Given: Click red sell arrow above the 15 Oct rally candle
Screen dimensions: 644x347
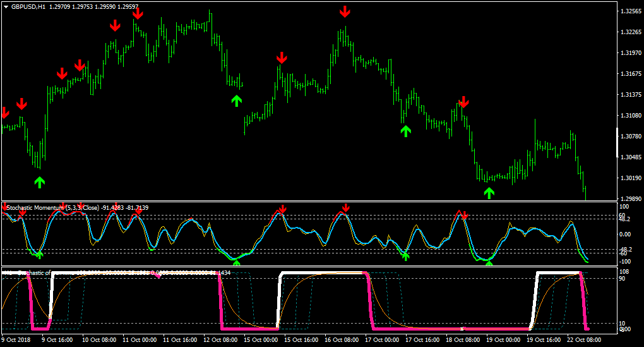Looking at the screenshot, I should [x=282, y=58].
